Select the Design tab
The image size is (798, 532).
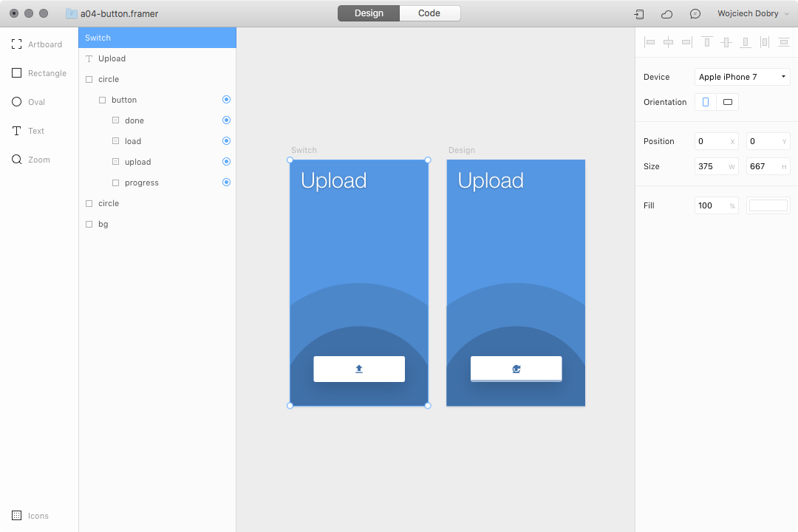368,13
